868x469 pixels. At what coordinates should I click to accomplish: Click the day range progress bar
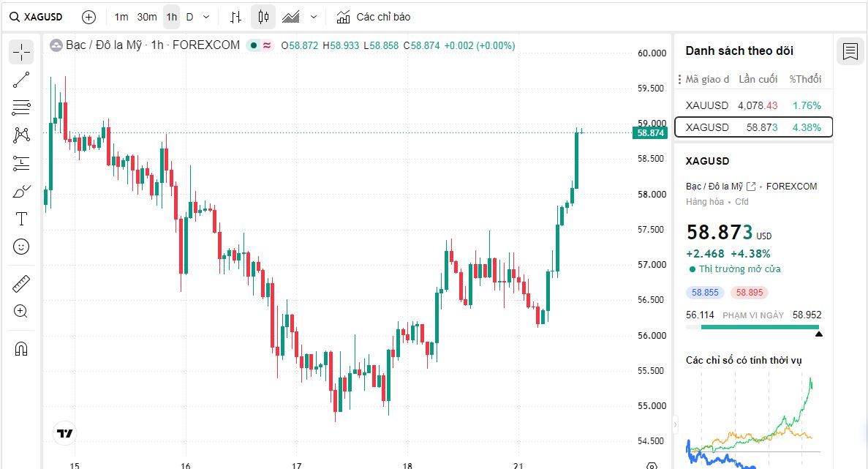tap(753, 327)
